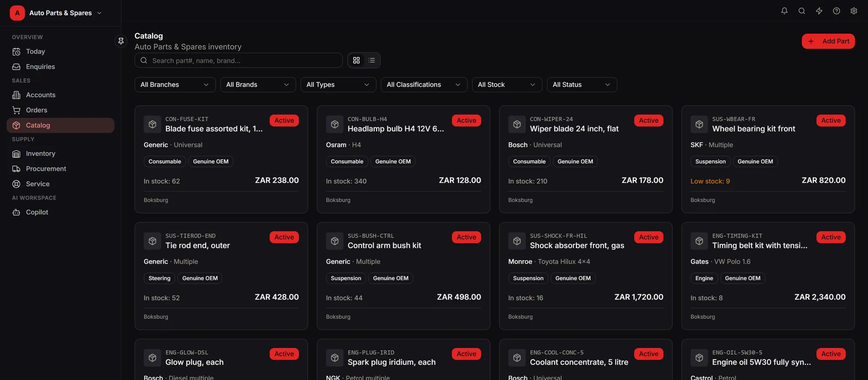Expand the All Classifications dropdown

424,85
